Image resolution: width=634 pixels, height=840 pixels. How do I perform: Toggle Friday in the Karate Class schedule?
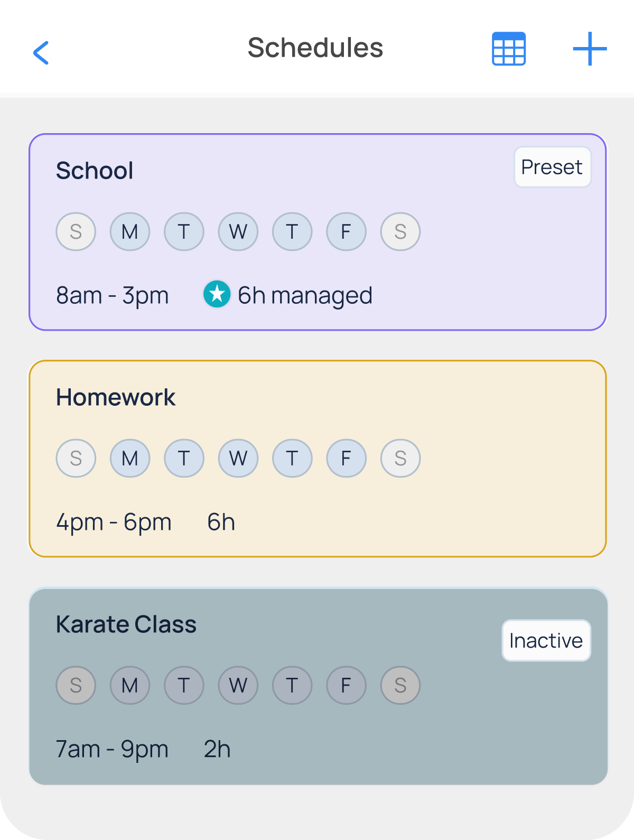pos(346,685)
